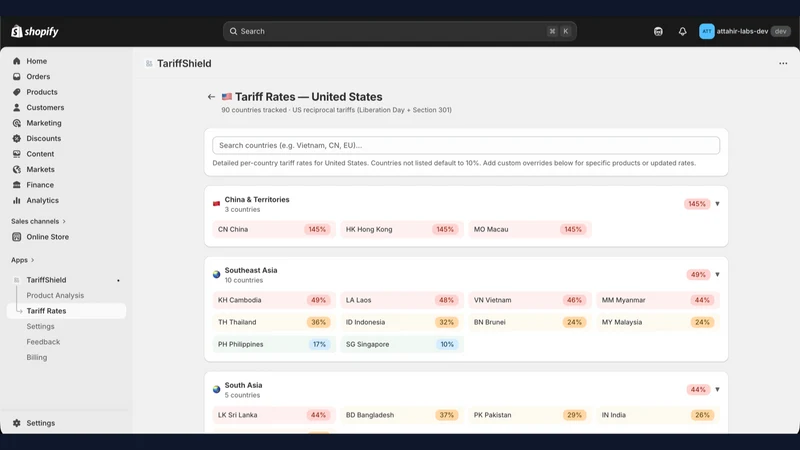Focus the Search countries field
Viewport: 800px width, 450px height.
click(x=466, y=145)
